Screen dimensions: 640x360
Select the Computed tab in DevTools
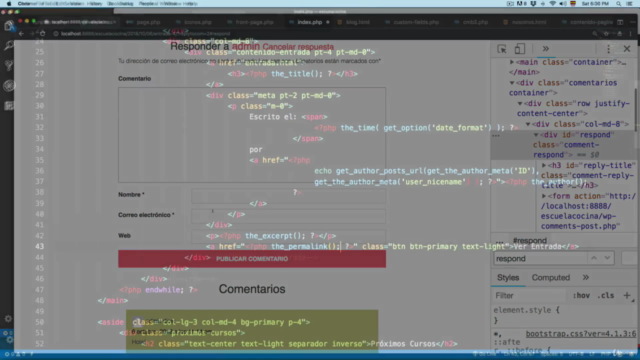(550, 278)
